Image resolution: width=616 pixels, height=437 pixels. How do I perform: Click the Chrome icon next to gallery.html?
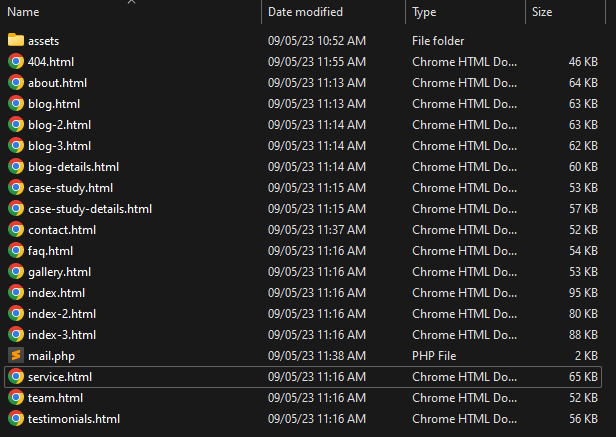pos(16,271)
